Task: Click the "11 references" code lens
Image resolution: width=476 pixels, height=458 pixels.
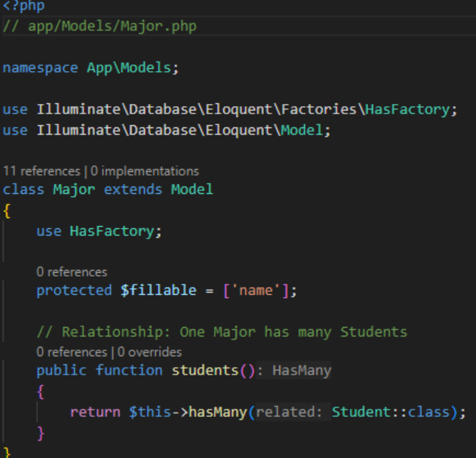Action: [41, 171]
